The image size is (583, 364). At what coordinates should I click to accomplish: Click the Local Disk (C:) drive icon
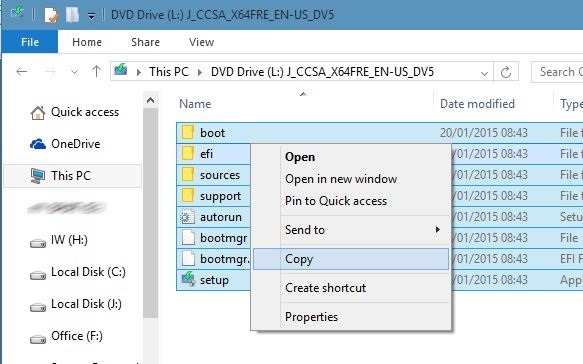[38, 276]
